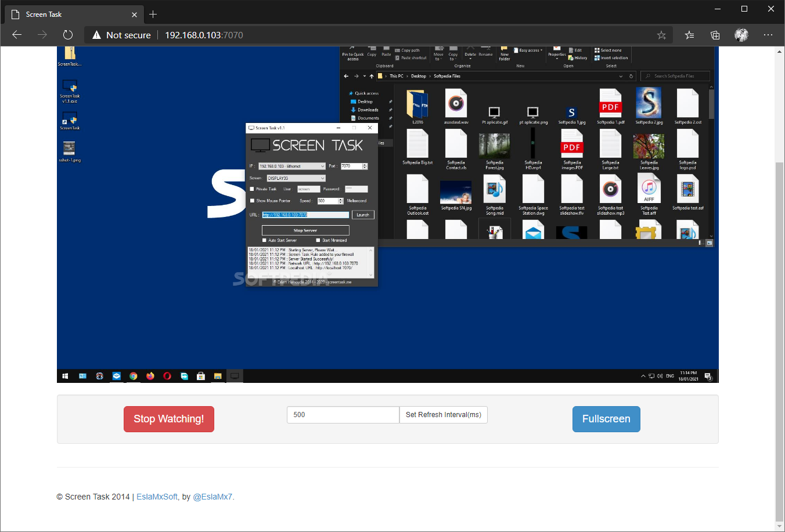Screen dimensions: 785x532
Task: Click the Chrome taskbar icon in stream
Action: pos(133,376)
